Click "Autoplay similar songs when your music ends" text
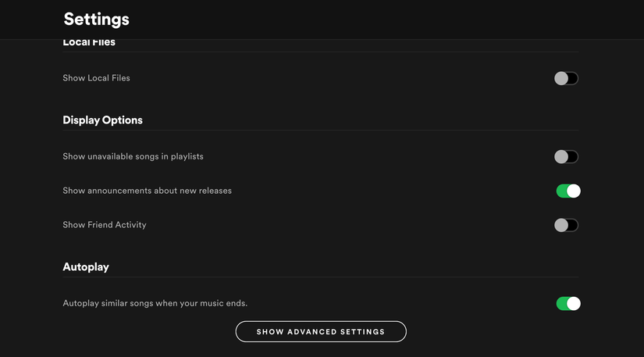 (155, 303)
